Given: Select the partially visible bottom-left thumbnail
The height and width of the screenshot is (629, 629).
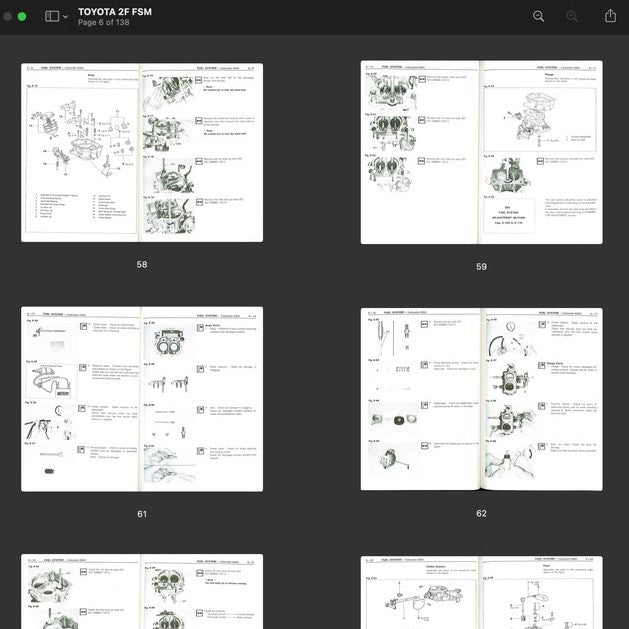Looking at the screenshot, I should point(142,591).
